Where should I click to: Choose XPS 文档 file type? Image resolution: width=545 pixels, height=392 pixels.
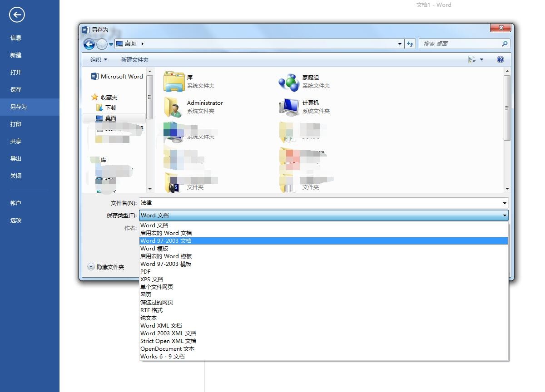pyautogui.click(x=323, y=279)
